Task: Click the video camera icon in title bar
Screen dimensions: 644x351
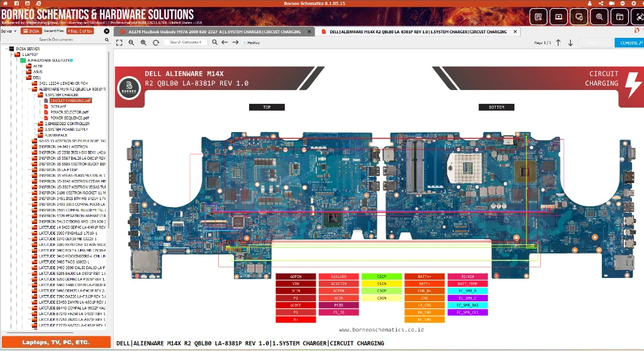Action: [611, 3]
